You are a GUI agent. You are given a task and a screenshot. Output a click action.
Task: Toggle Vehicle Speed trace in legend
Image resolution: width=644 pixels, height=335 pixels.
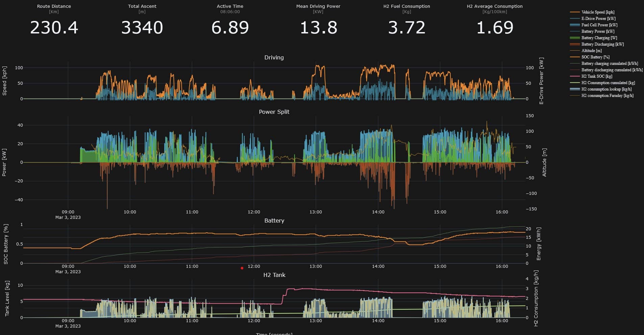tap(597, 12)
